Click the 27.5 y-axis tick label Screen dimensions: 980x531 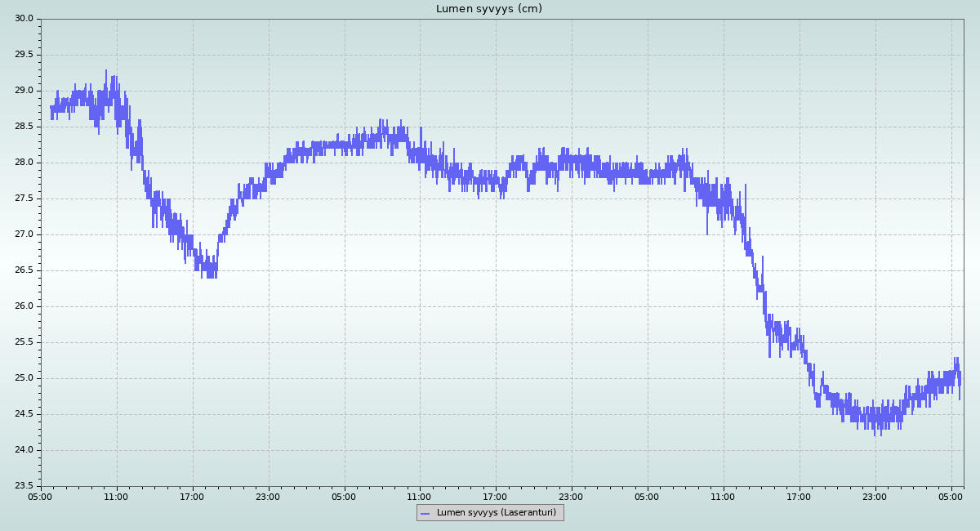tap(24, 199)
